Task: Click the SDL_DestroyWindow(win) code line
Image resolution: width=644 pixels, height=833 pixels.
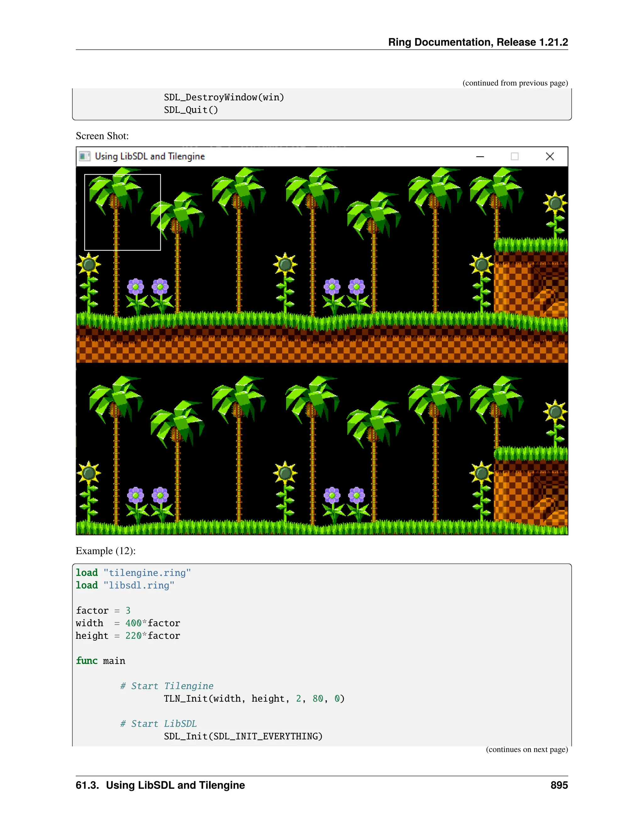Action: click(x=224, y=98)
